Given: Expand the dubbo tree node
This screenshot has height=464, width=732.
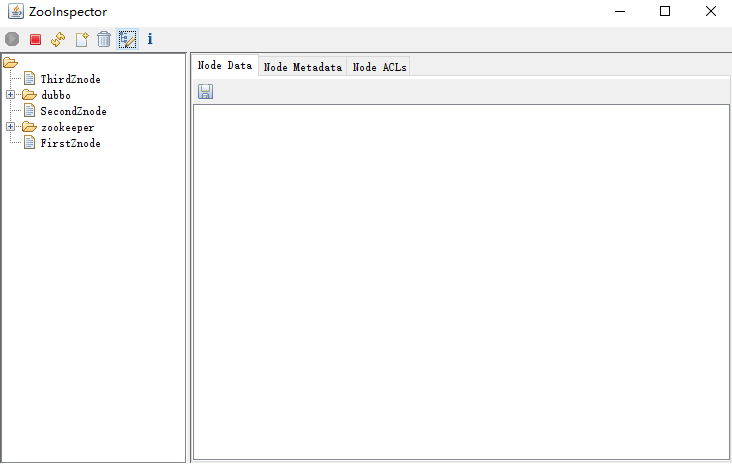Looking at the screenshot, I should point(10,95).
